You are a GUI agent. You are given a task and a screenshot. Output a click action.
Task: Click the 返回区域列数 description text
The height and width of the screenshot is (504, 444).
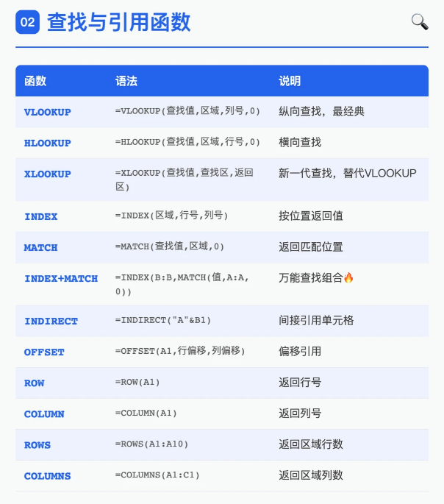point(311,475)
